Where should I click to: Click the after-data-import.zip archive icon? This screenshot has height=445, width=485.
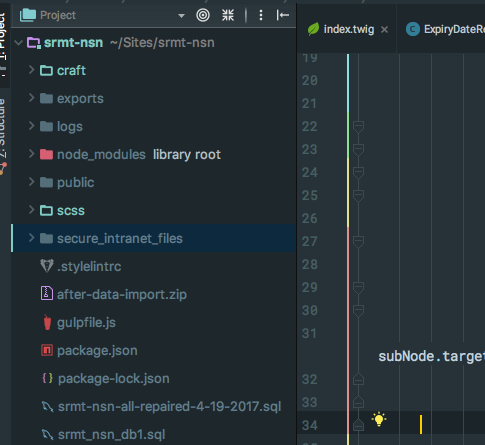click(x=47, y=293)
